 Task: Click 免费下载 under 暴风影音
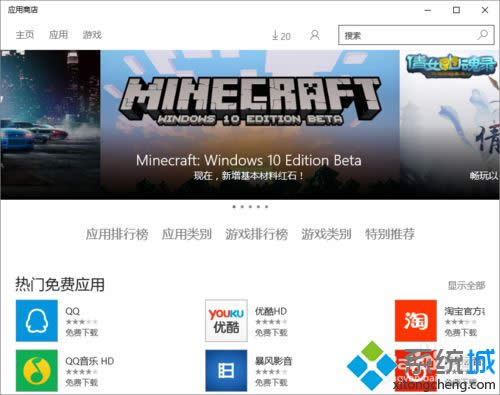click(x=271, y=382)
